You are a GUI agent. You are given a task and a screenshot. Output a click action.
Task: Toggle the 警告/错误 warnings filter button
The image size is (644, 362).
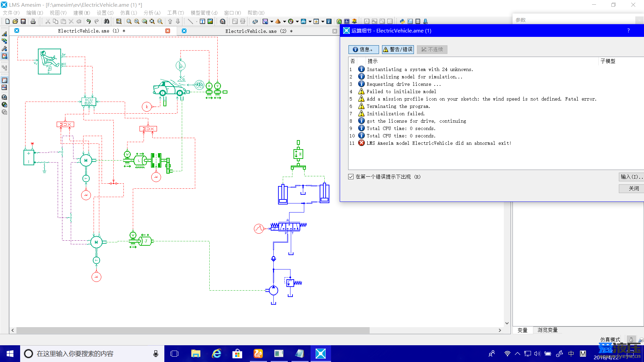point(398,50)
